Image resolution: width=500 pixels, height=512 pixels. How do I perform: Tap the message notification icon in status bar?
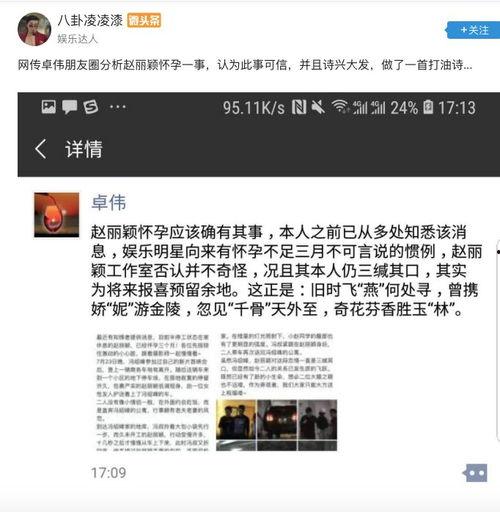(69, 107)
